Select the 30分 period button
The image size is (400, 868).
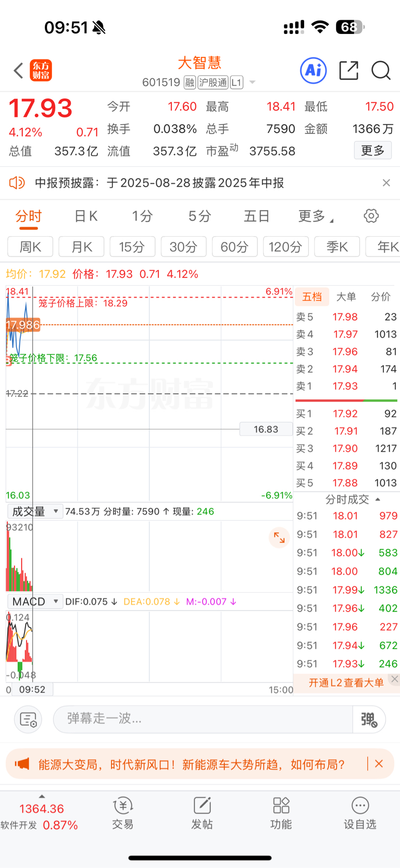183,247
